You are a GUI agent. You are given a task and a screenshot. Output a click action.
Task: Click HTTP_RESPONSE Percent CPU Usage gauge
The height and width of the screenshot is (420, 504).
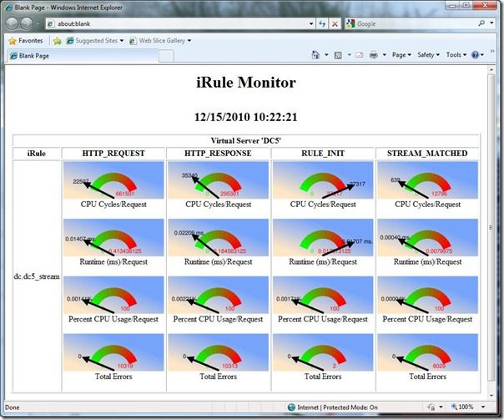219,295
